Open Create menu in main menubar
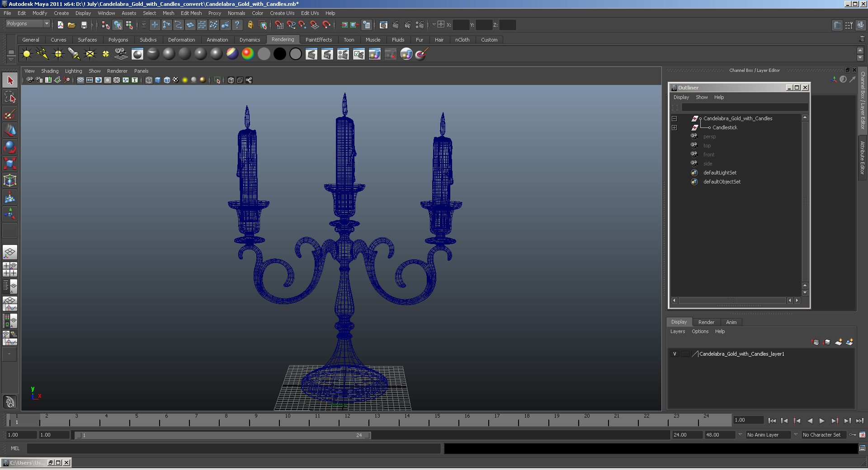 (x=61, y=13)
